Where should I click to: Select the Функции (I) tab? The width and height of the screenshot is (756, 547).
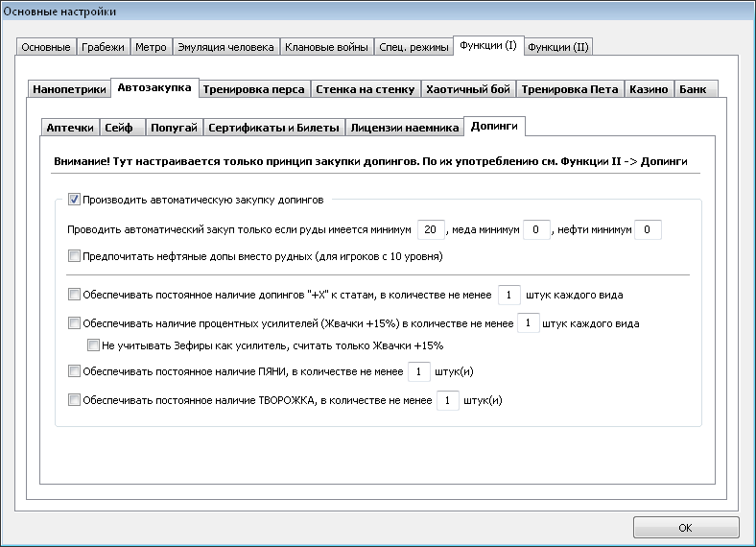click(488, 45)
